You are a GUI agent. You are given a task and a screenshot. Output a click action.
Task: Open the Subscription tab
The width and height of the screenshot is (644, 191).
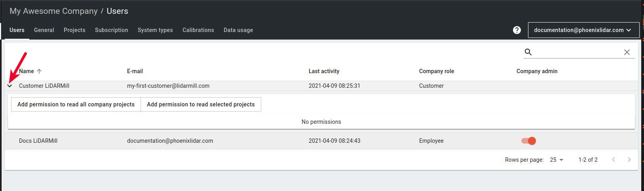pyautogui.click(x=111, y=30)
